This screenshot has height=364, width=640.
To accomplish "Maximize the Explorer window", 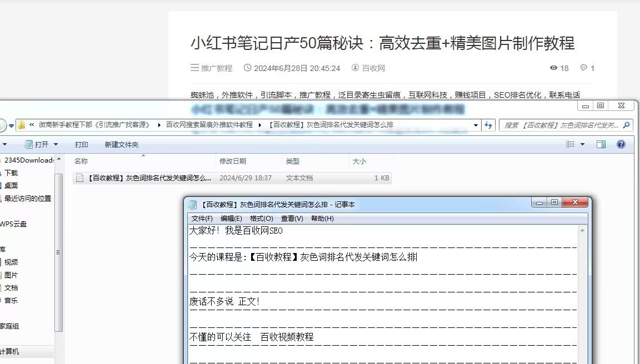I will 601,105.
